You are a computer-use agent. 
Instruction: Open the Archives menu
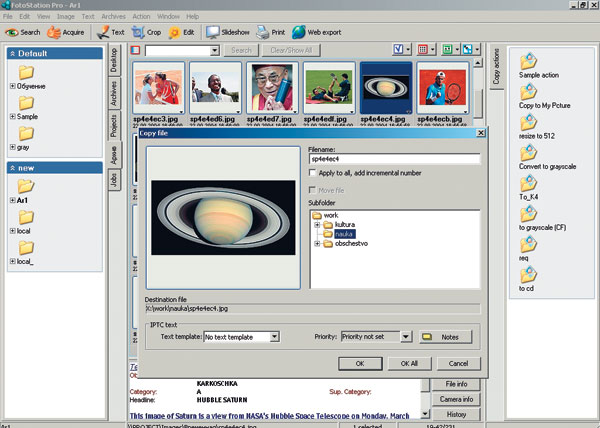113,17
